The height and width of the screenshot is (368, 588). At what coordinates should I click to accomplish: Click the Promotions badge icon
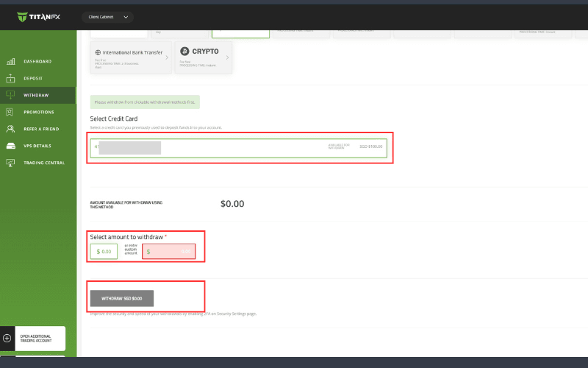(10, 112)
